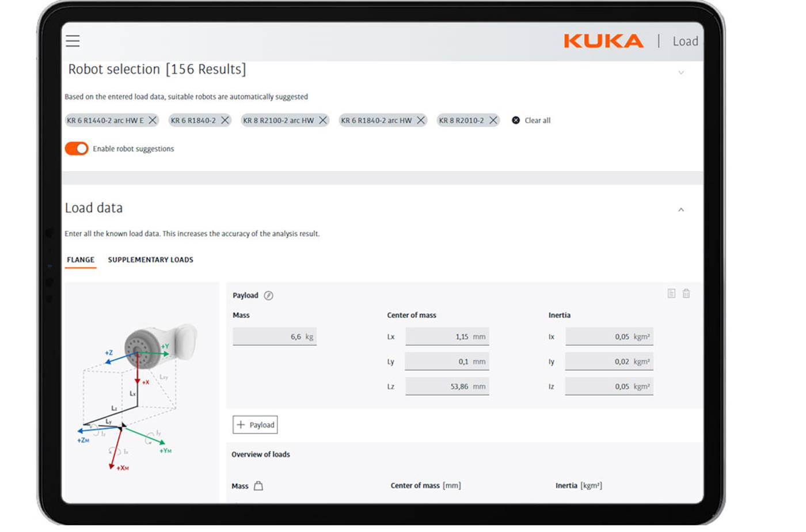
Task: Add a new payload with the Payload button
Action: (x=254, y=424)
